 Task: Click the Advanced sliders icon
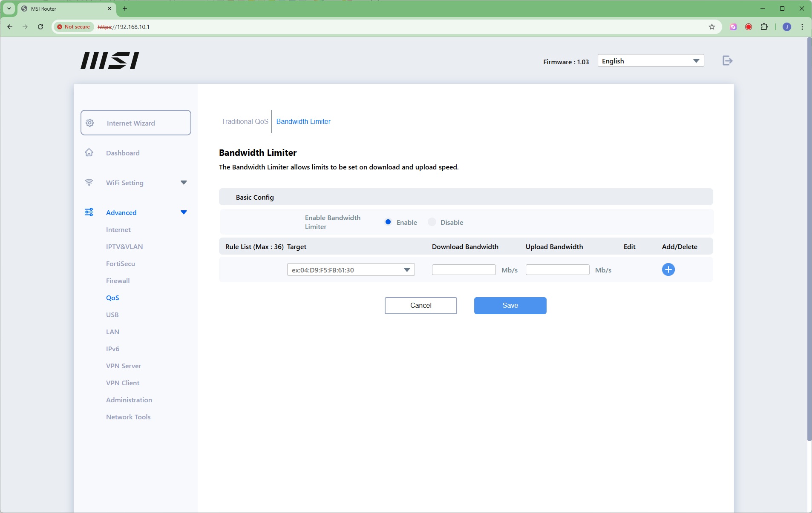pos(89,212)
